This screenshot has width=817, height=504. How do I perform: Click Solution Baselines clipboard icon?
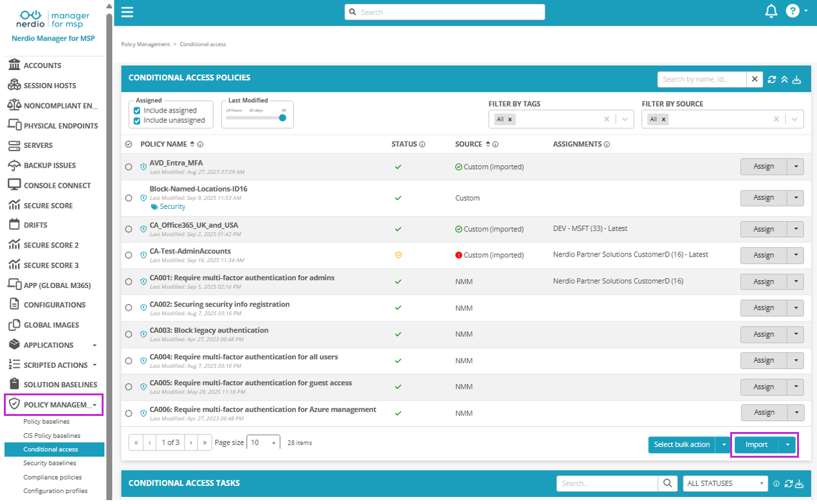(14, 384)
